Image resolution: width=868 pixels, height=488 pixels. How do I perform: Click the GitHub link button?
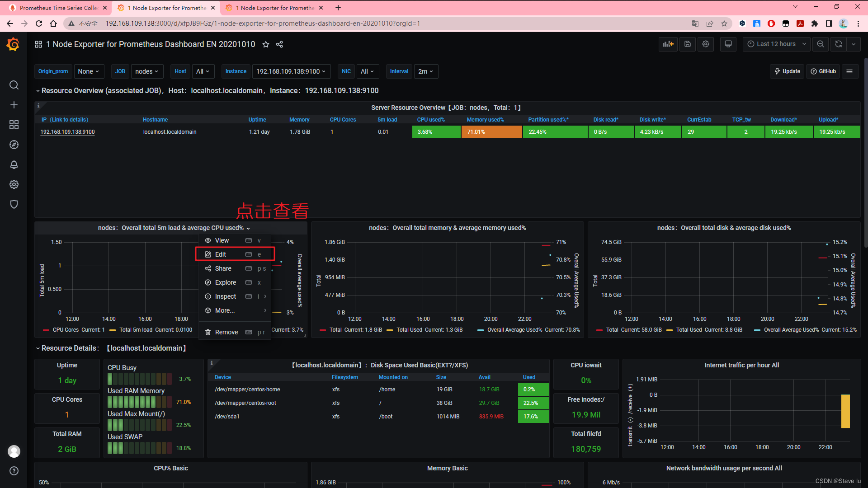tap(823, 71)
